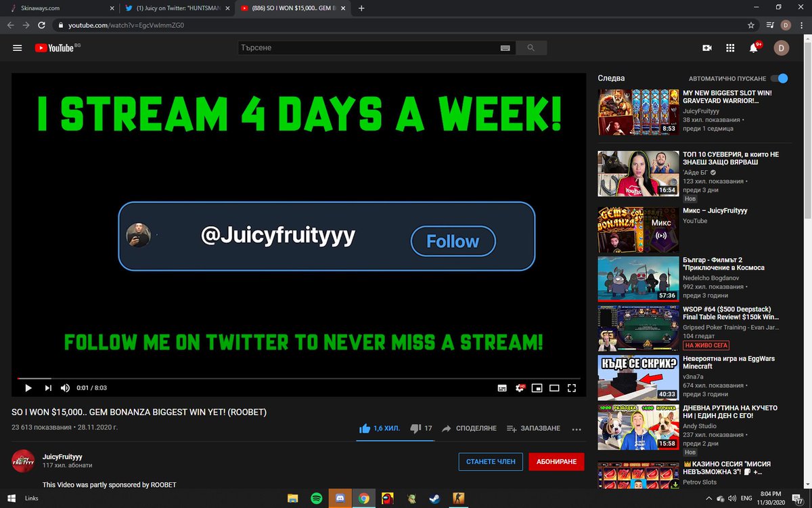Click the magnifier search button

[531, 48]
